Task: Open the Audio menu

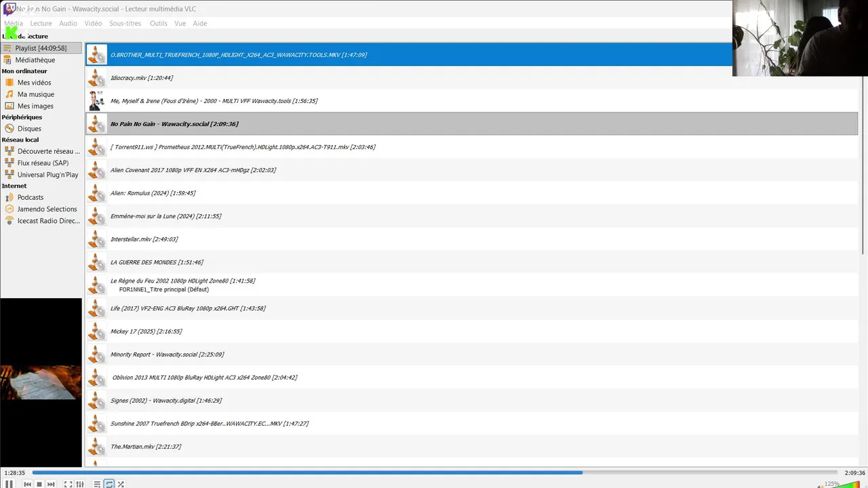Action: [x=68, y=23]
